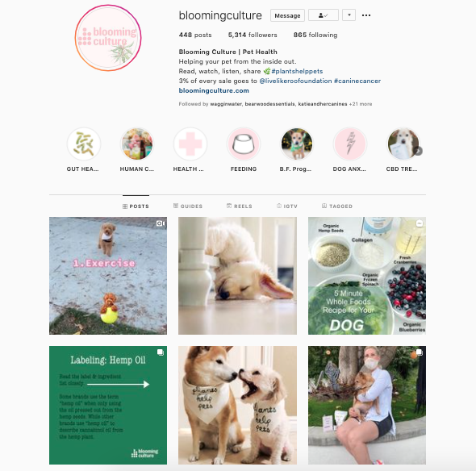
Task: Switch to the GUIDES tab
Action: click(x=188, y=206)
